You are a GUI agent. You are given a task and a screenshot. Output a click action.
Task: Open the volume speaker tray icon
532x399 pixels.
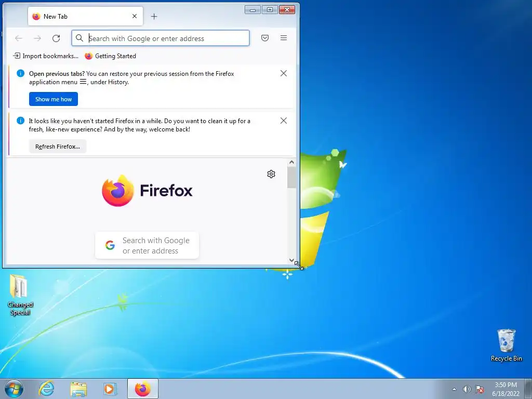[467, 389]
